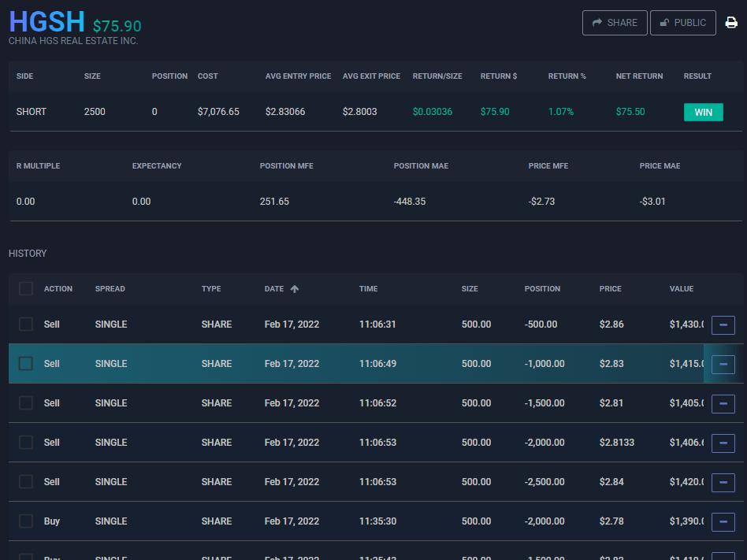Click the Date sort arrow icon
This screenshot has width=747, height=560.
pos(295,289)
